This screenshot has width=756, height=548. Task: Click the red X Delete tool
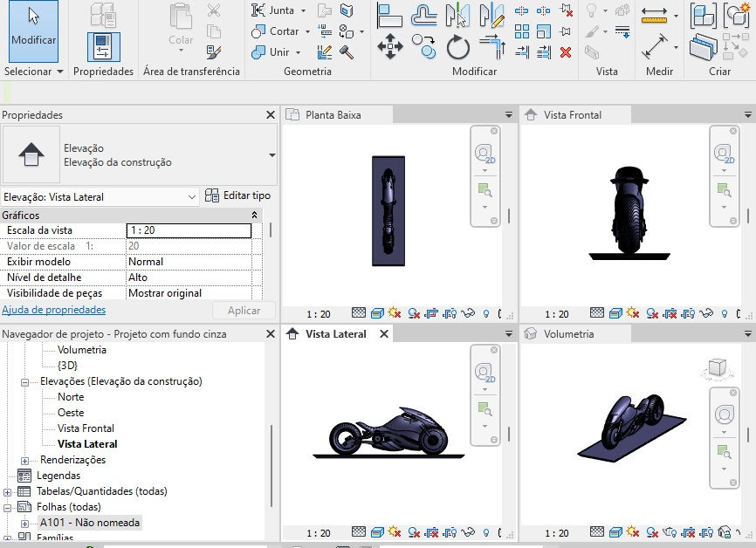point(566,52)
